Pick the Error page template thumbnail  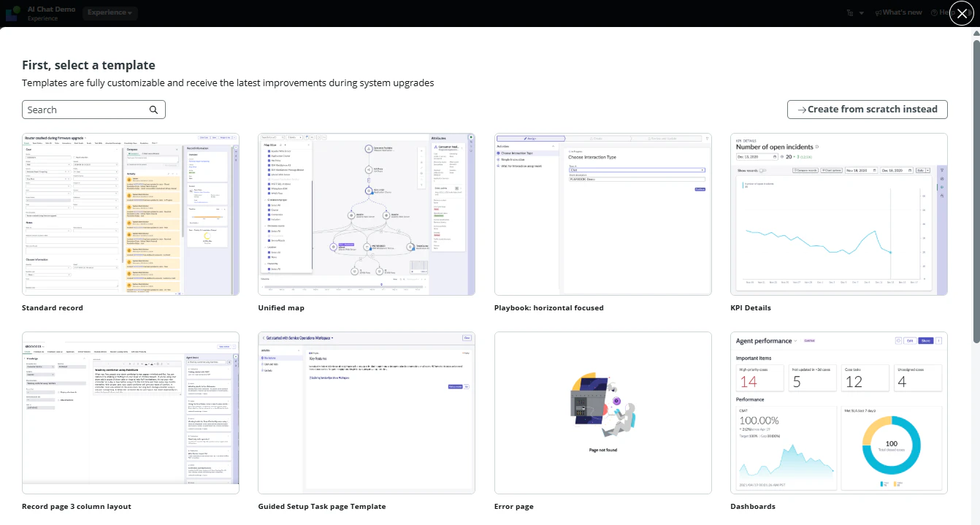(603, 413)
